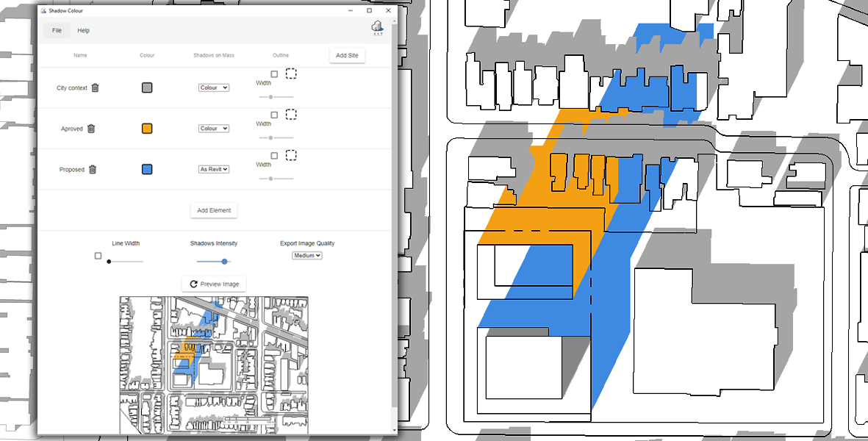Screen dimensions: 868x441
Task: Enable the outline checkbox for City context
Action: click(x=274, y=74)
